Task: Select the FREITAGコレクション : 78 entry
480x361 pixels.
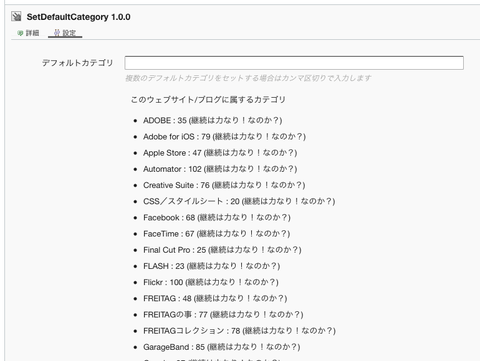Action: click(x=239, y=331)
